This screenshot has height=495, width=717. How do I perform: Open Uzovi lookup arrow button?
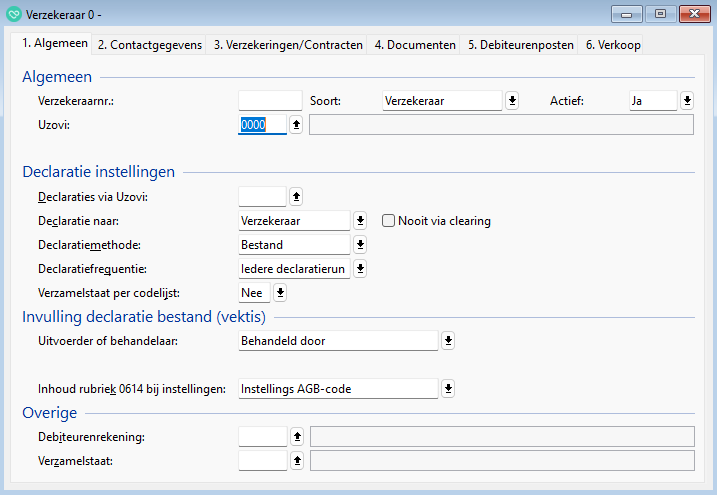(x=296, y=124)
